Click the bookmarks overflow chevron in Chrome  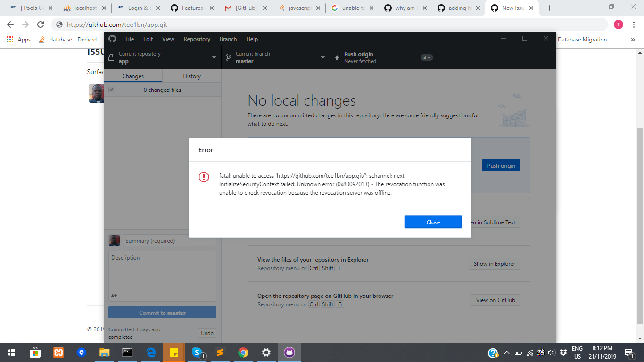click(x=634, y=40)
